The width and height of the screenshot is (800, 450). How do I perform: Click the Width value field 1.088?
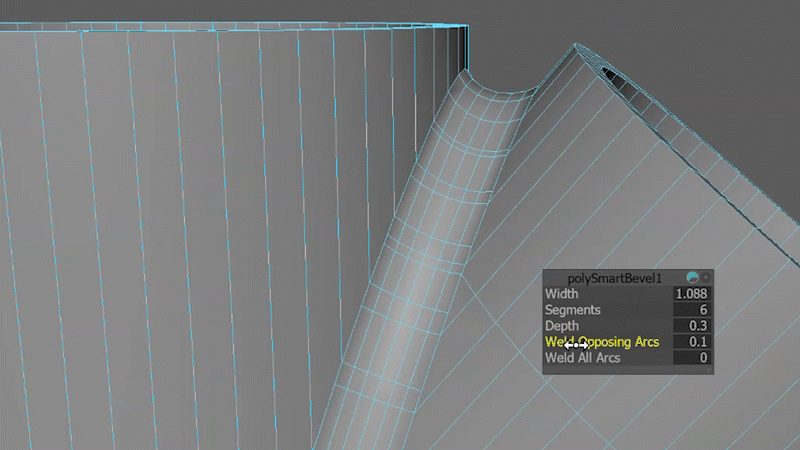click(692, 294)
